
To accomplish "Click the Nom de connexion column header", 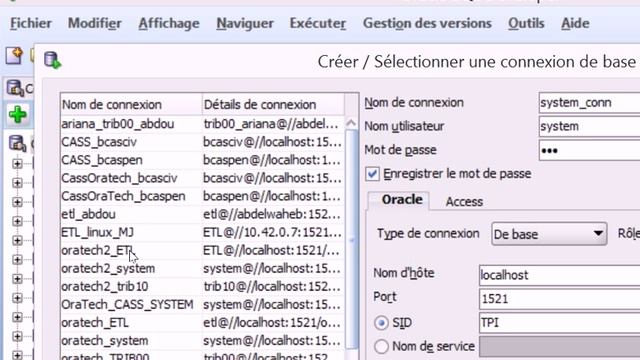I will 131,105.
